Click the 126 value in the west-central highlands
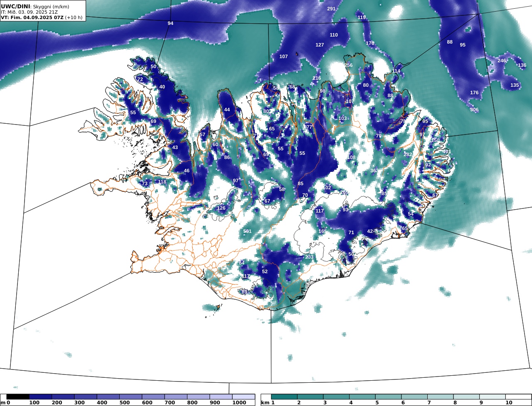Screen dimensions: 532x406 (x=221, y=208)
